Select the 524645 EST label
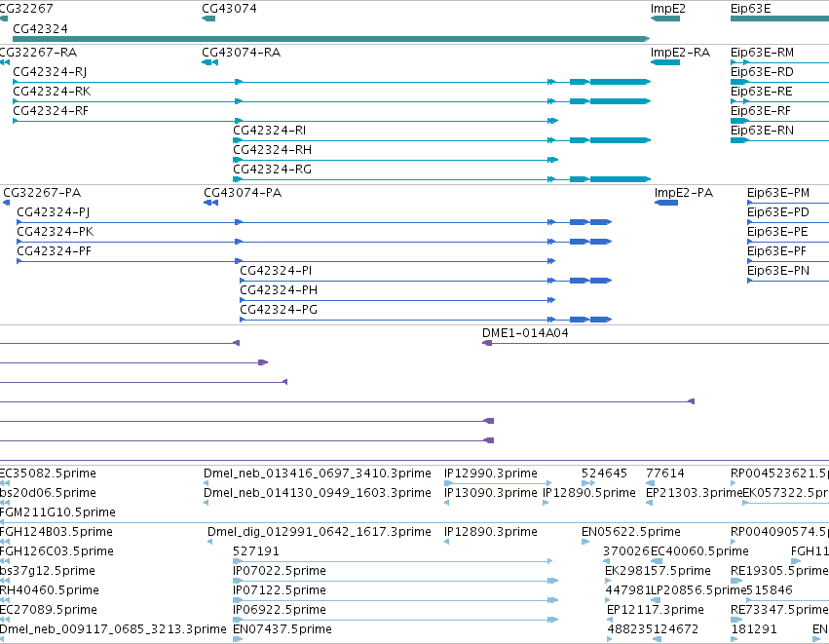Screen dimensions: 829x644 [604, 474]
